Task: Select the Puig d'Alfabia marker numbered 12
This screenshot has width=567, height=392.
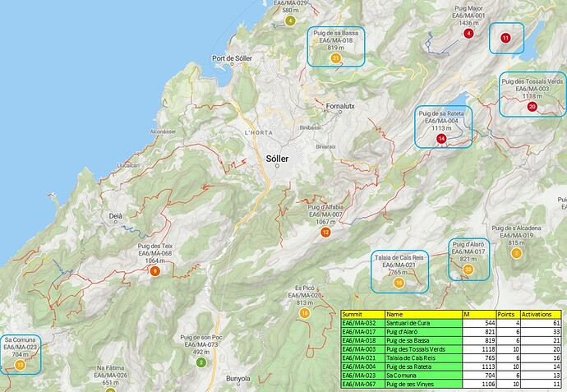Action: 325,233
